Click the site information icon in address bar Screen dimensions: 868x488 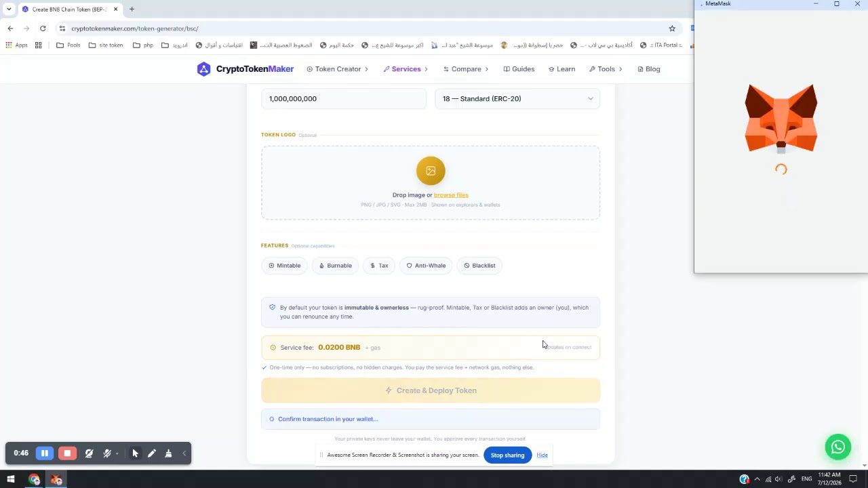[62, 28]
